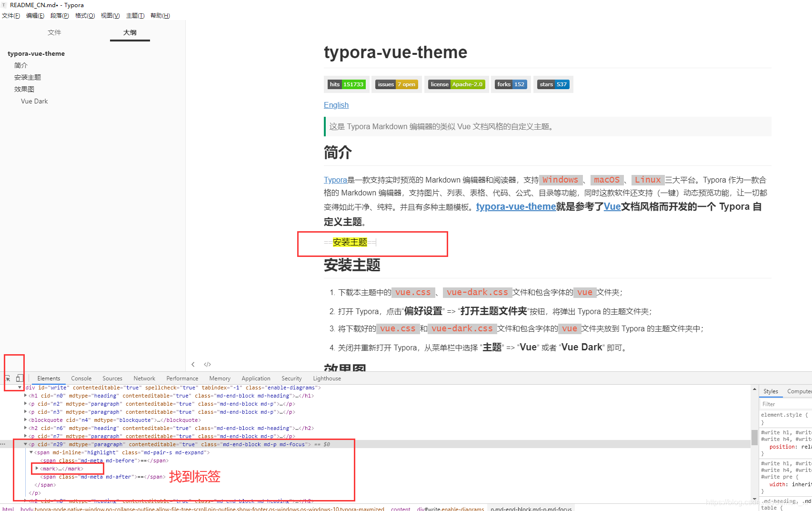The image size is (812, 511).
Task: Expand the <mark> node in Elements panel
Action: [x=37, y=468]
